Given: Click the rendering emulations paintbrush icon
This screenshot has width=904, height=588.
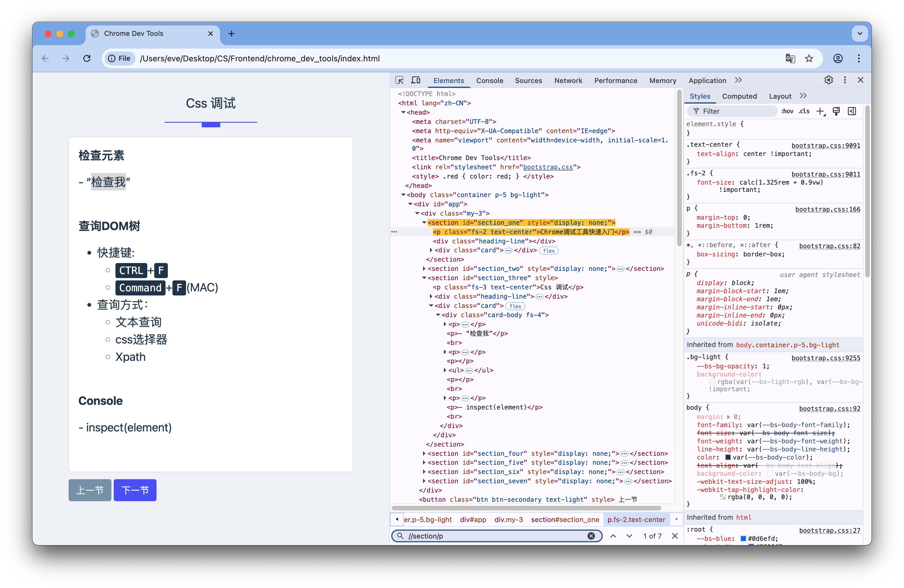Looking at the screenshot, I should click(x=836, y=111).
